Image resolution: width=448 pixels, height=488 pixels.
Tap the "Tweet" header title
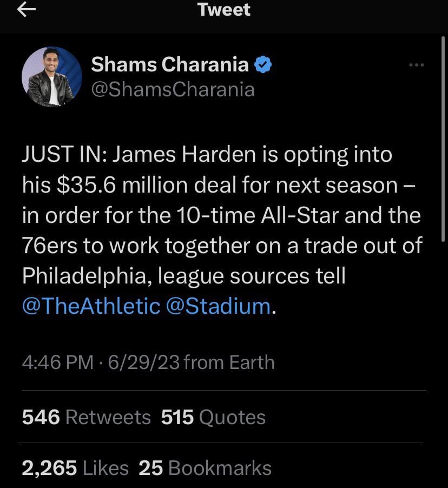224,10
